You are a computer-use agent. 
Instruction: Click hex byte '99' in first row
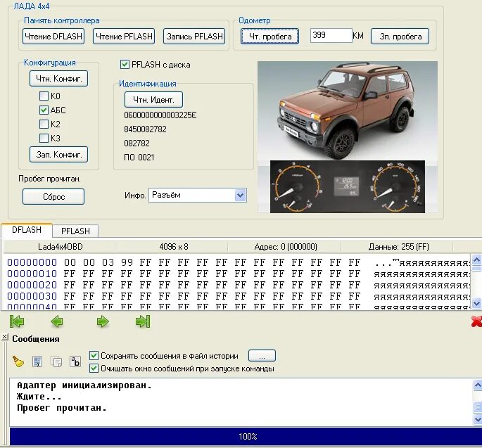click(127, 262)
